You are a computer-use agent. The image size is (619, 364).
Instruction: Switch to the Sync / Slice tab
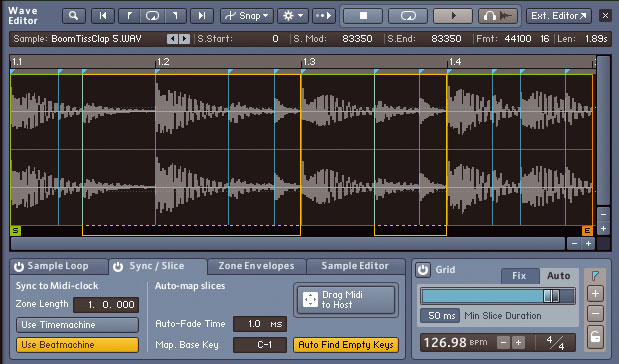158,266
